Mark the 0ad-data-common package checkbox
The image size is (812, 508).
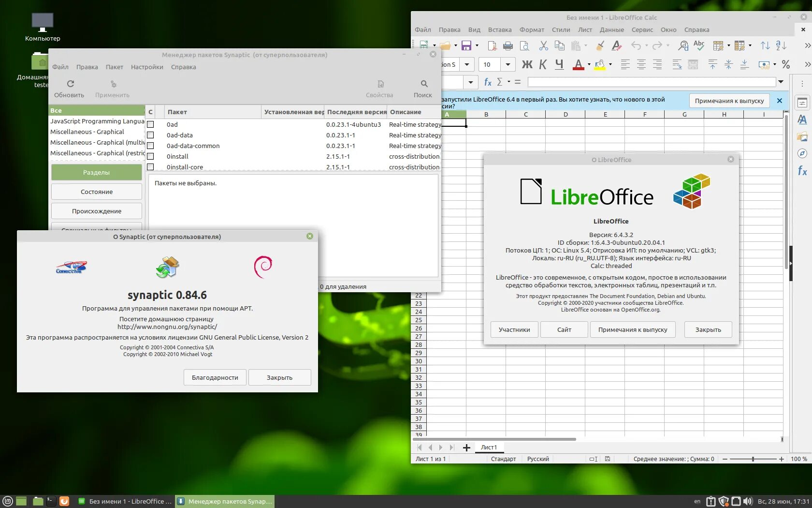150,146
